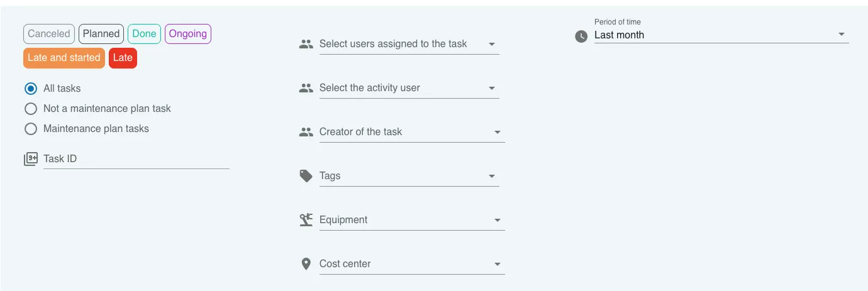
Task: Select Not a maintenance plan task option
Action: click(x=31, y=109)
